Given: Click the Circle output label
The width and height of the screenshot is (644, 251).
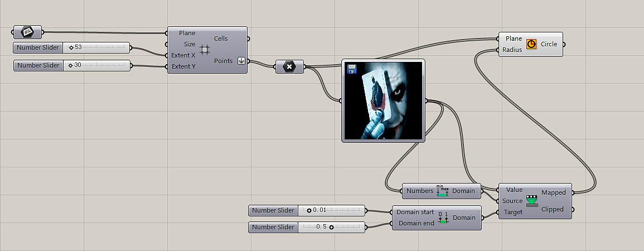Looking at the screenshot, I should tap(549, 44).
